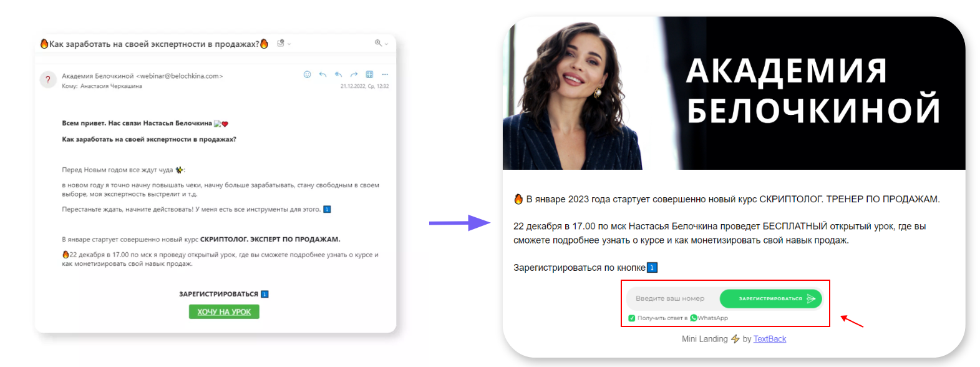Screen dimensions: 980x367
Task: Click the ЗАРЕГИСТРИРОВАТЬСЯ label above the green email button
Action: point(219,294)
